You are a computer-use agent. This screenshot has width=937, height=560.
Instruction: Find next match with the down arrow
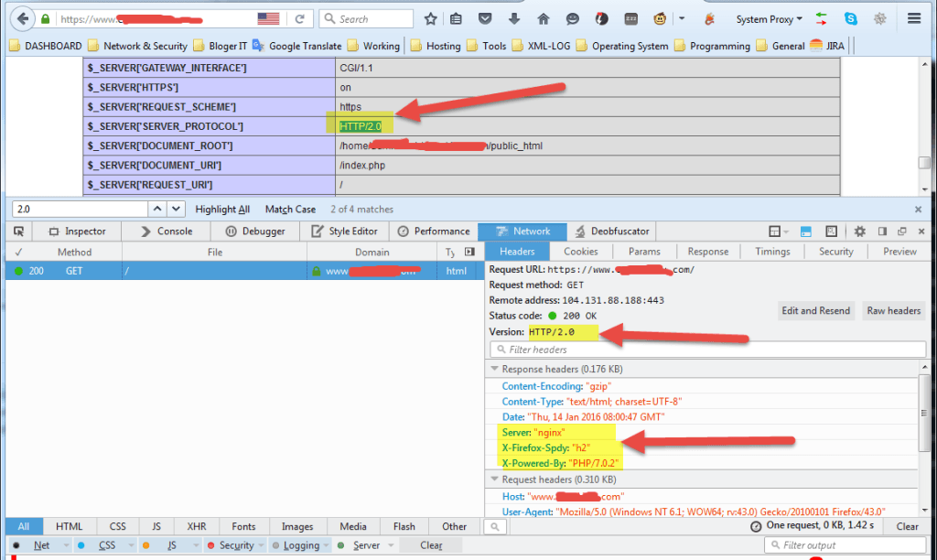(x=176, y=209)
